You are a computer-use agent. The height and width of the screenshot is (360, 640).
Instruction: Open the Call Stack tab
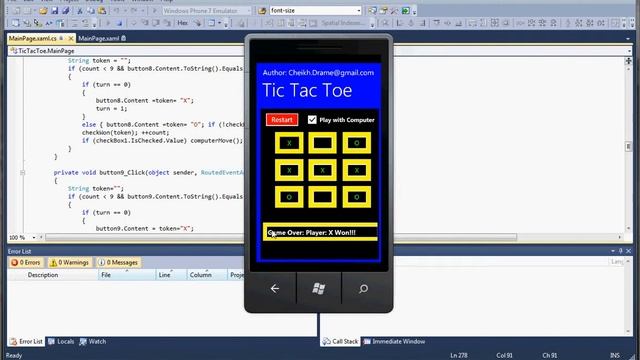click(340, 342)
